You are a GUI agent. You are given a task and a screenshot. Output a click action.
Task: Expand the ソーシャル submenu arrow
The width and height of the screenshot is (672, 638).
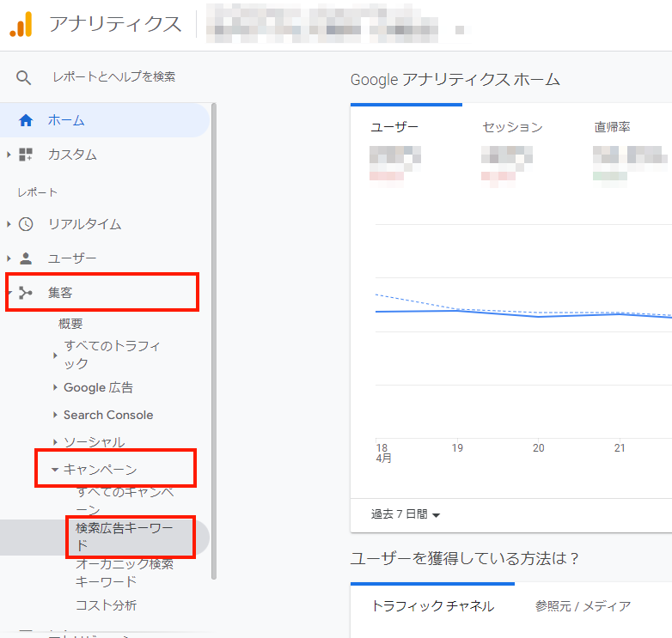[55, 442]
